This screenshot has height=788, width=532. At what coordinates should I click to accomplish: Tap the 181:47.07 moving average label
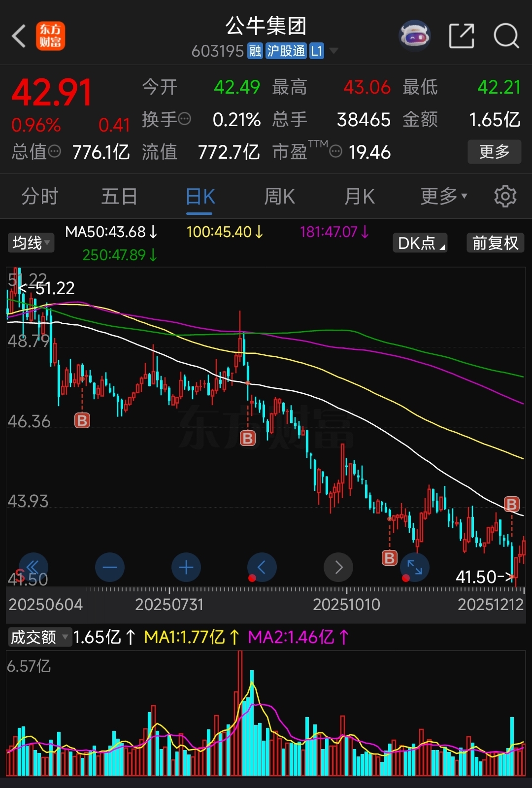[x=334, y=232]
